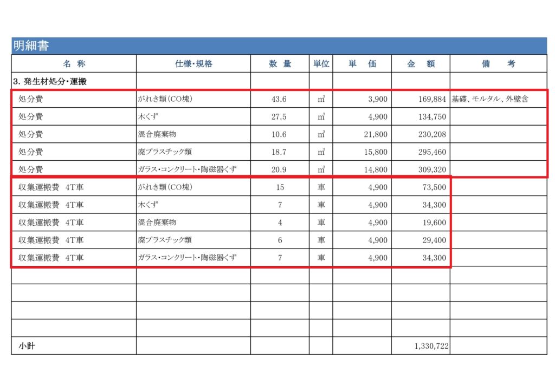
Task: Select the quantity cell showing 43.6
Action: tap(280, 99)
